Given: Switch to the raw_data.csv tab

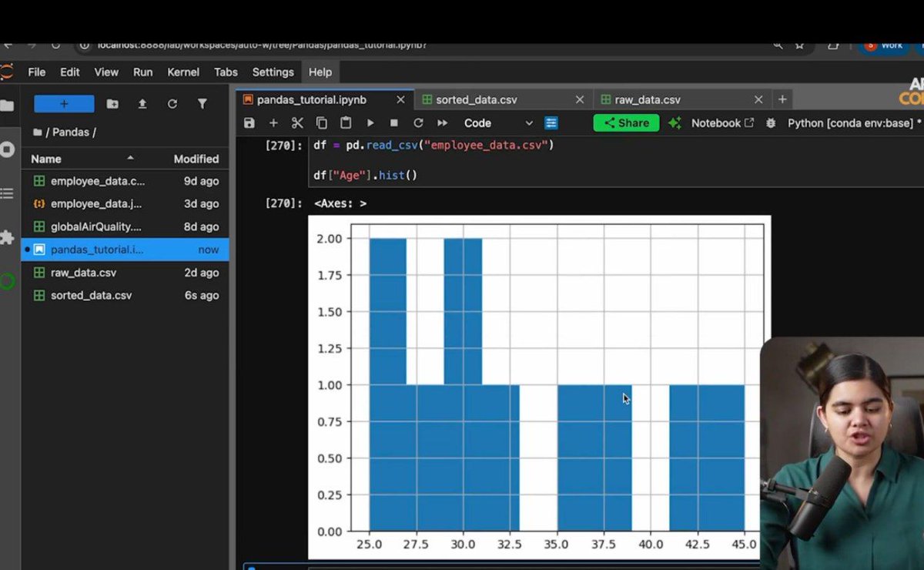Looking at the screenshot, I should point(648,100).
